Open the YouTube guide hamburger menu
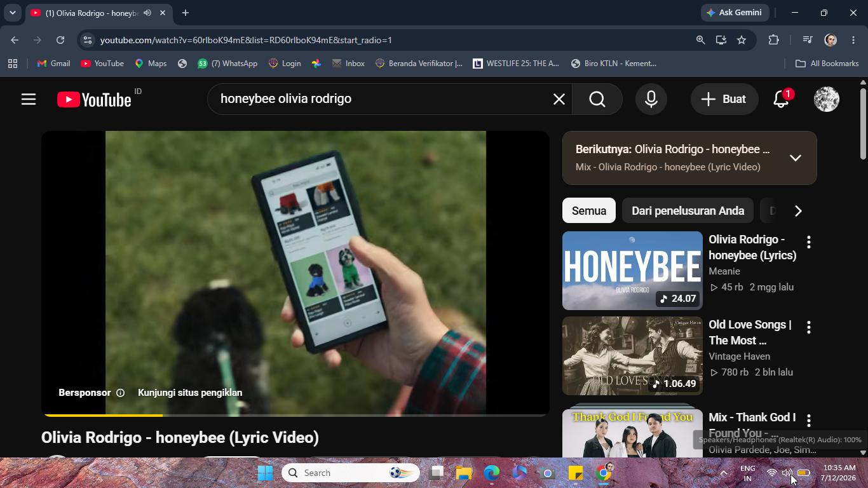Image resolution: width=868 pixels, height=488 pixels. coord(29,99)
